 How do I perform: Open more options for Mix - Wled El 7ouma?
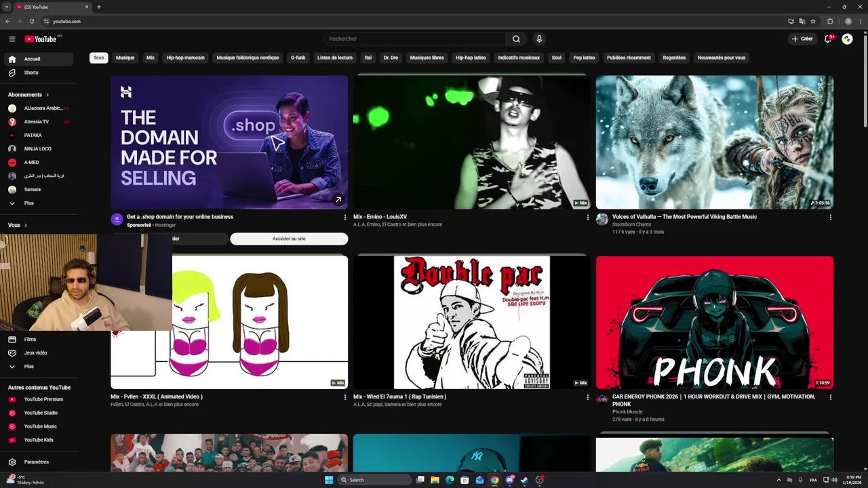pyautogui.click(x=587, y=397)
